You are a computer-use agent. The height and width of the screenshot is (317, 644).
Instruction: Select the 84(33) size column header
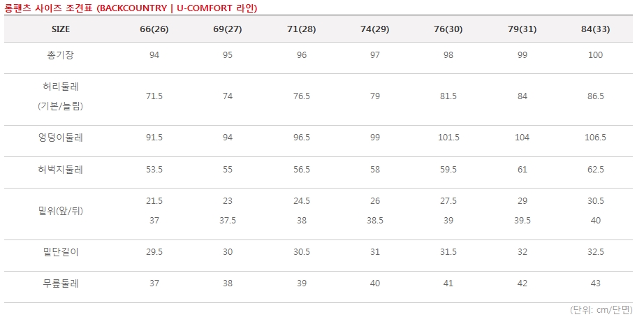click(596, 29)
